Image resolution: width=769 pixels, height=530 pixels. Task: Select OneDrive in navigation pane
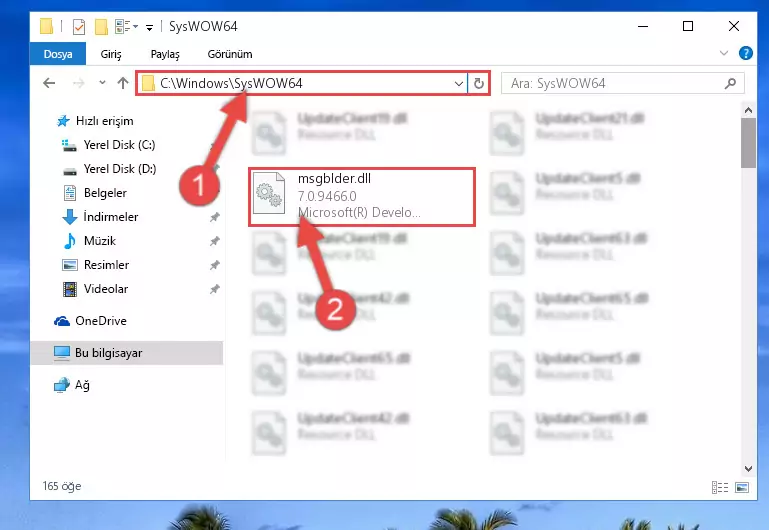[101, 321]
